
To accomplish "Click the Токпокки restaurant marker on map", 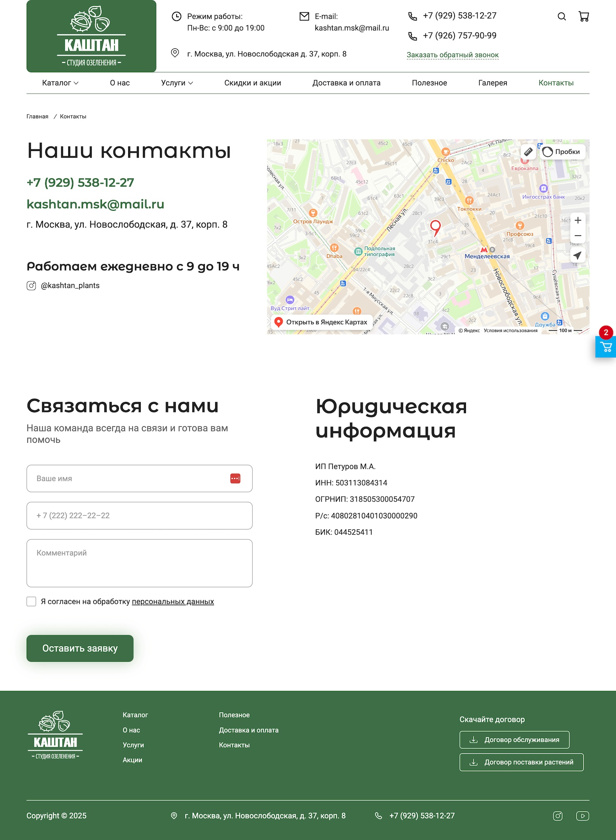I will (x=469, y=200).
